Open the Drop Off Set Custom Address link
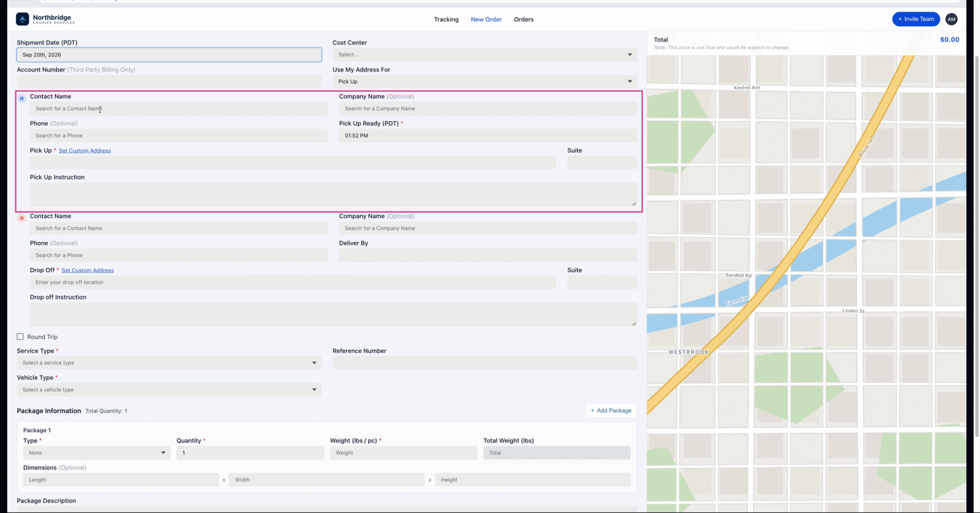The image size is (980, 513). coord(88,270)
